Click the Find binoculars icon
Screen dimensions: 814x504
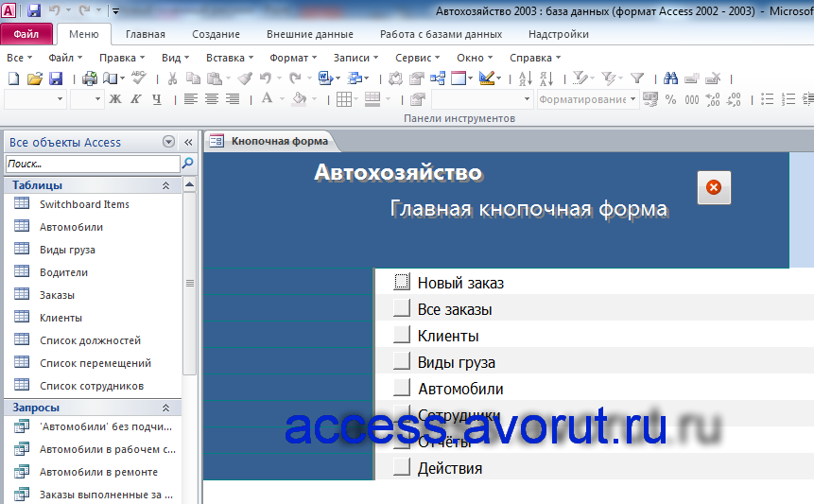[x=670, y=78]
